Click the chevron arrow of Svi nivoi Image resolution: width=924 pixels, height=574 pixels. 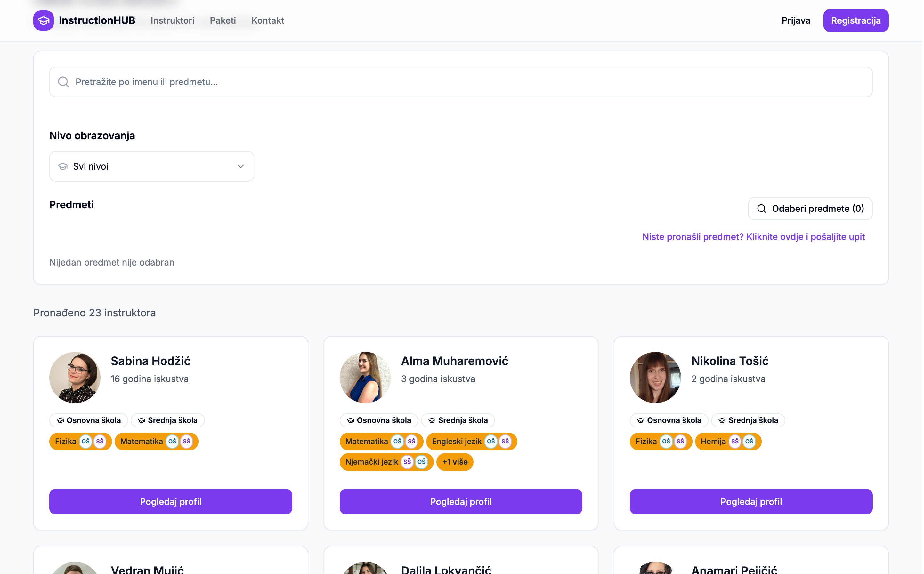[241, 167]
